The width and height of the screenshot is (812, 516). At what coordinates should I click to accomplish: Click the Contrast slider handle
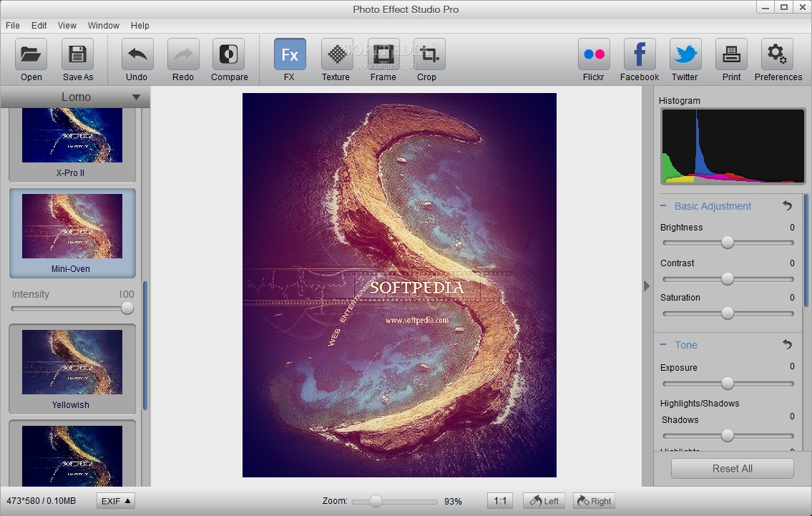click(x=728, y=278)
